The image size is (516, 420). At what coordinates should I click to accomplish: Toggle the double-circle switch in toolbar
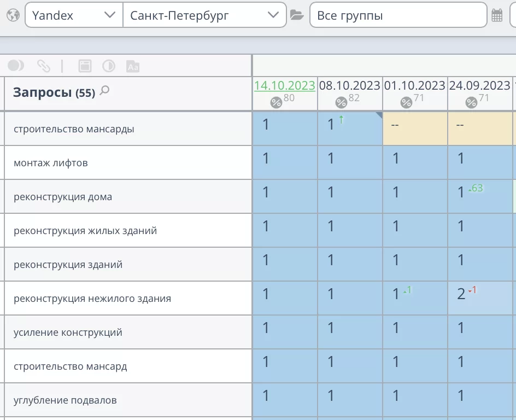pyautogui.click(x=16, y=66)
